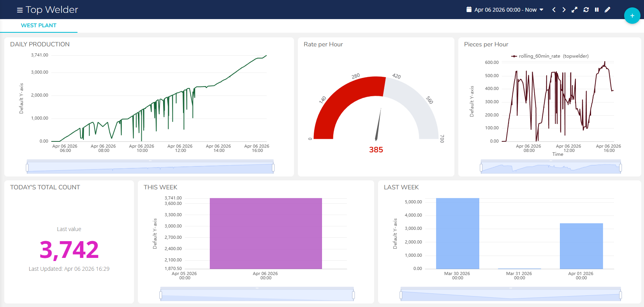Open the hamburger navigation menu
Image resolution: width=644 pixels, height=307 pixels.
(20, 10)
